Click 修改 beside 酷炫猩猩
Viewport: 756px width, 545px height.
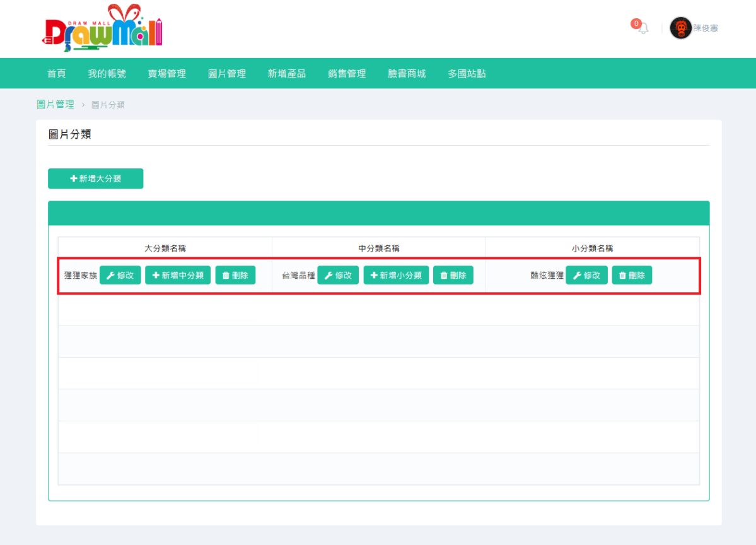[586, 276]
